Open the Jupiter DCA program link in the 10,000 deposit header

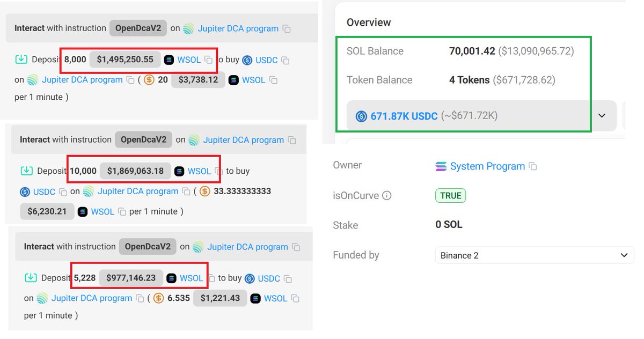[243, 140]
